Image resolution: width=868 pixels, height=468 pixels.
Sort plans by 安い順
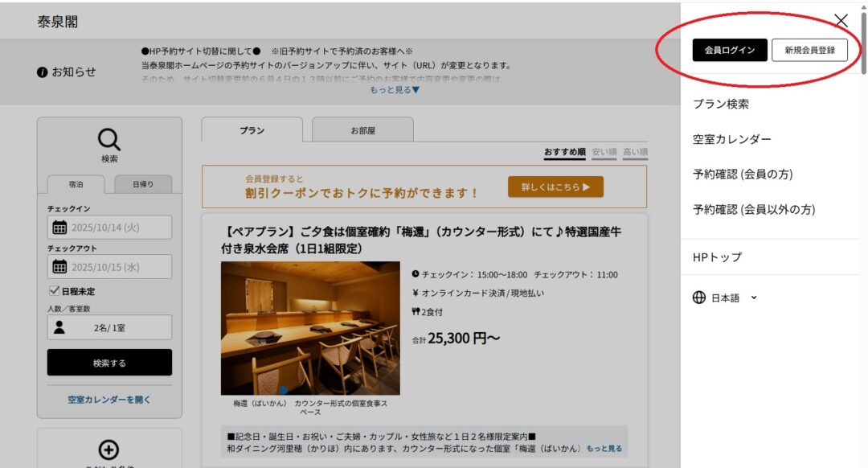tap(604, 152)
